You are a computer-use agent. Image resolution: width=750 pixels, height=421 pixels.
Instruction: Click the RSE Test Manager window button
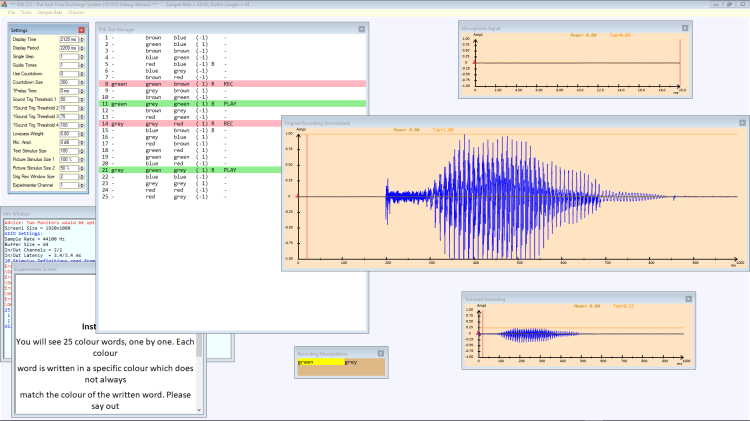tap(363, 29)
